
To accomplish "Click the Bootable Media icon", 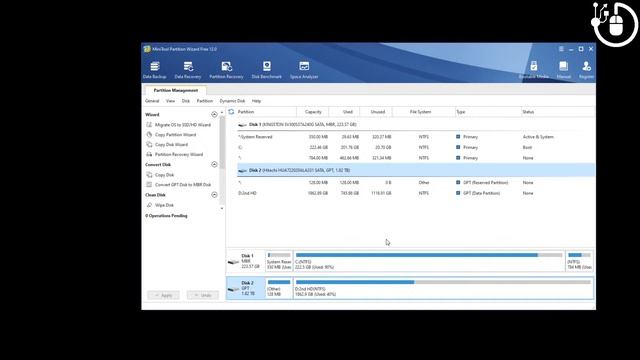I will point(533,66).
